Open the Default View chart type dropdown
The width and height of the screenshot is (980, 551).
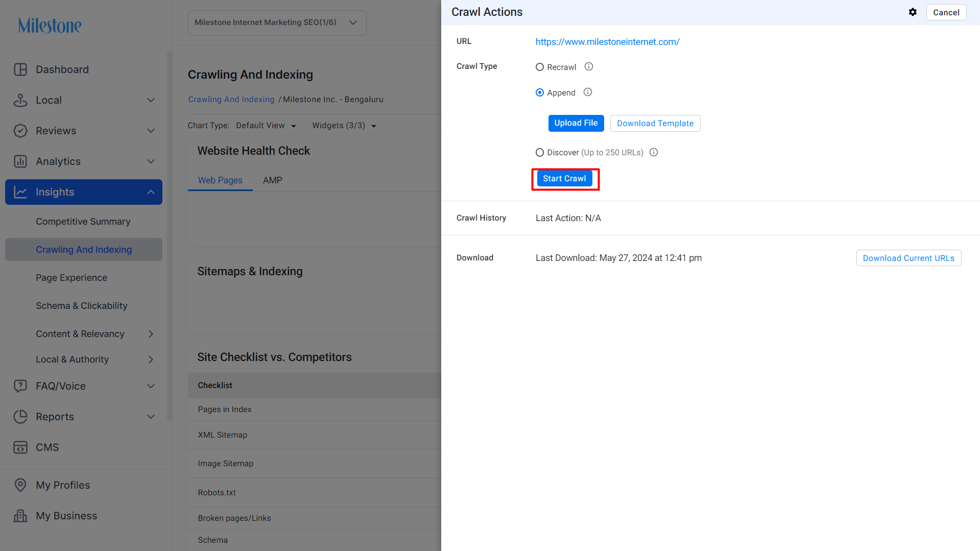tap(266, 126)
